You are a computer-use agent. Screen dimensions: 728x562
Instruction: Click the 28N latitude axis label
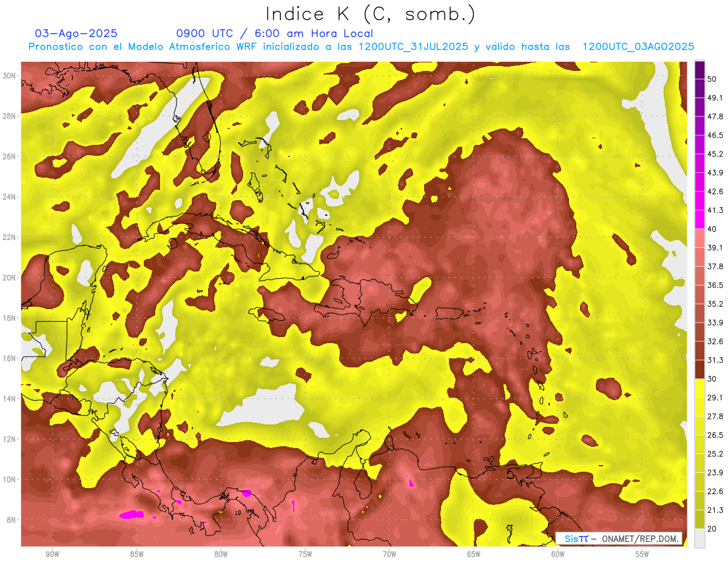point(10,116)
